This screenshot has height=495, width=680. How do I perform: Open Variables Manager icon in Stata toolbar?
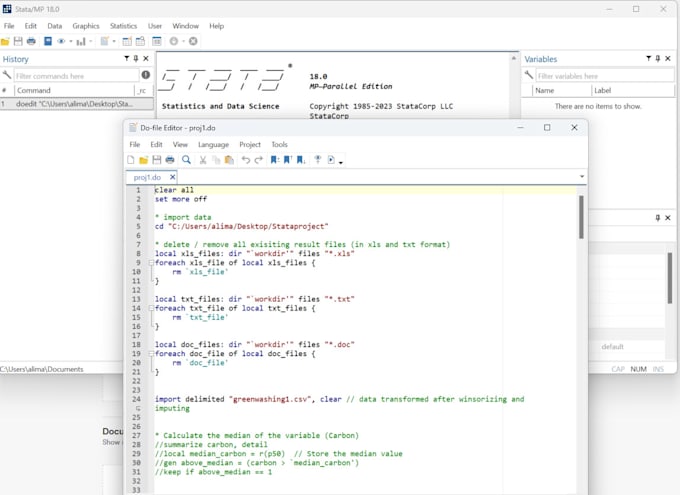click(157, 41)
